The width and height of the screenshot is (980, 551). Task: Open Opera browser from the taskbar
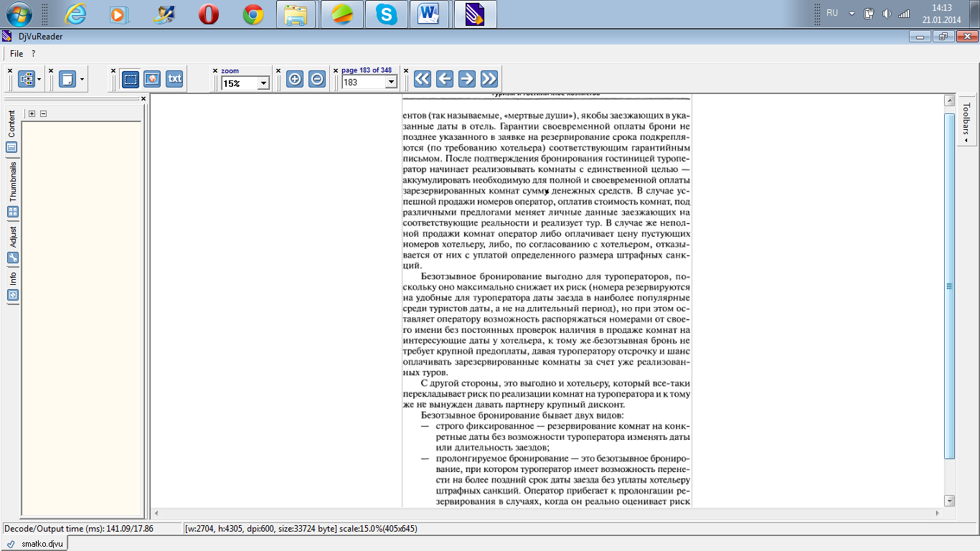[x=209, y=14]
